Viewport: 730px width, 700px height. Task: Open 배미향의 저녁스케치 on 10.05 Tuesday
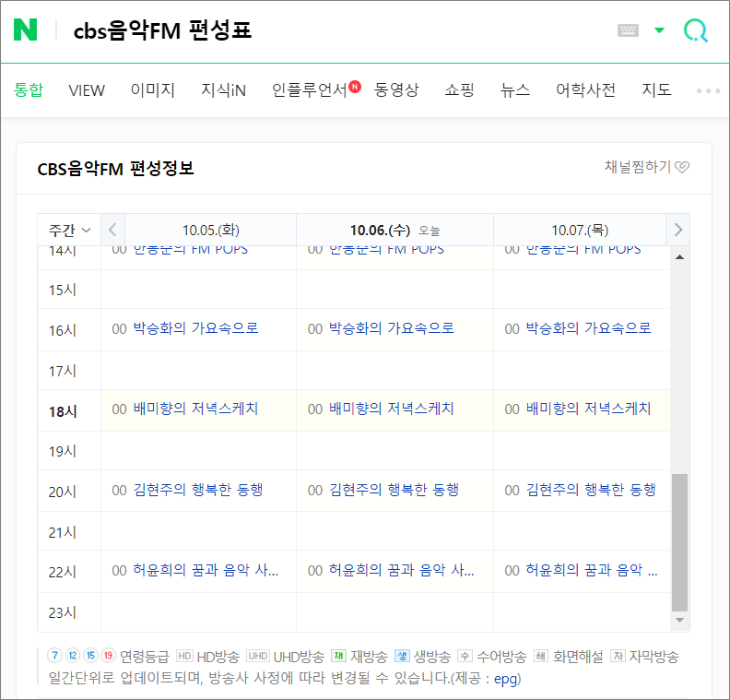point(195,409)
